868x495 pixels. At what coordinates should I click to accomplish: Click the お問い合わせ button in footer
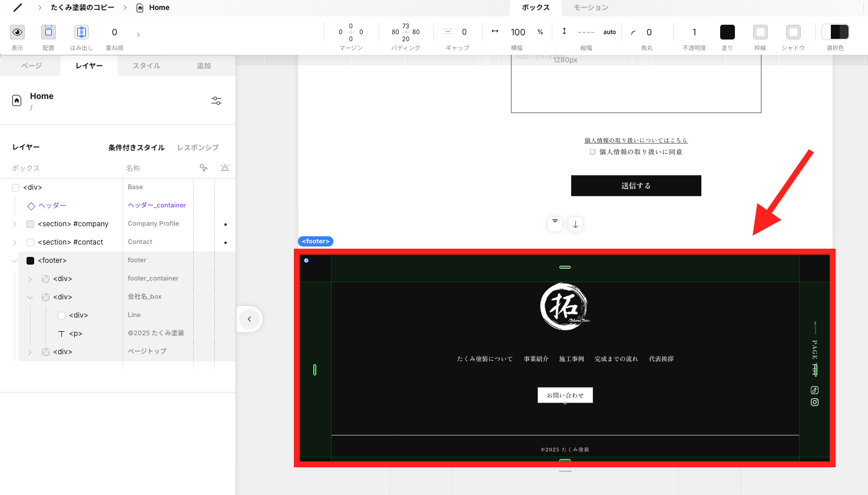pyautogui.click(x=565, y=395)
